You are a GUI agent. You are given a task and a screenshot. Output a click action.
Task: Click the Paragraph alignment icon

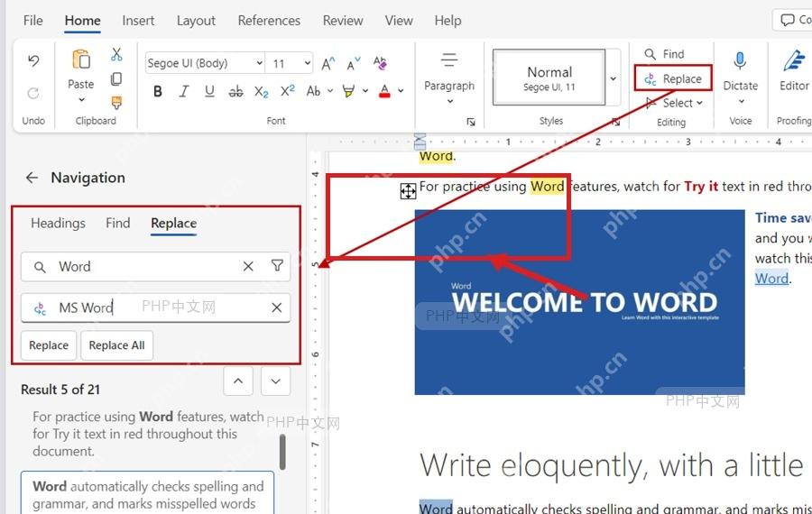click(449, 60)
